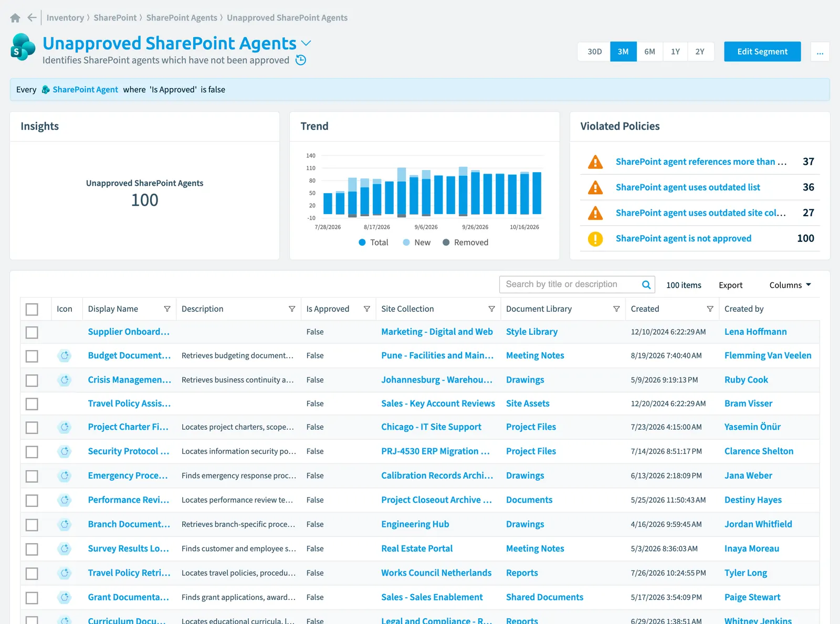Open Engineering Hub site collection link

coord(415,524)
